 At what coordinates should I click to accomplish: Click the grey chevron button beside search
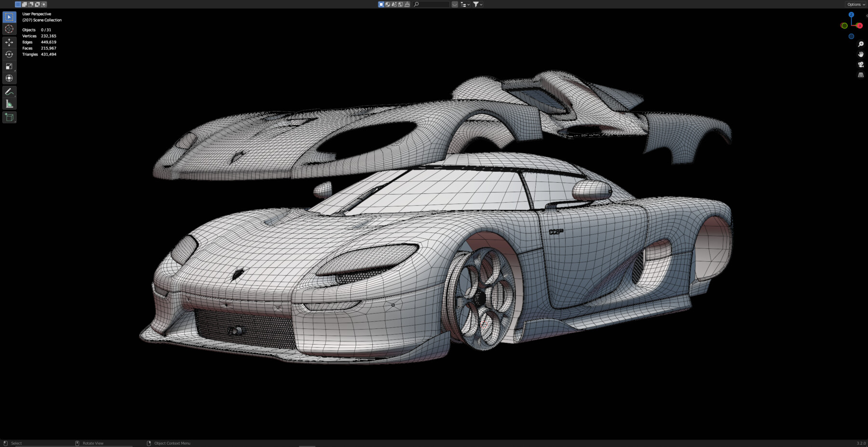point(455,4)
